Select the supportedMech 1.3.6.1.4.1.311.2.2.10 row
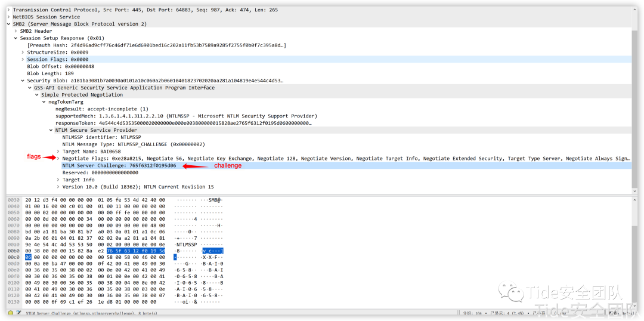Image resolution: width=644 pixels, height=321 pixels. (x=186, y=116)
